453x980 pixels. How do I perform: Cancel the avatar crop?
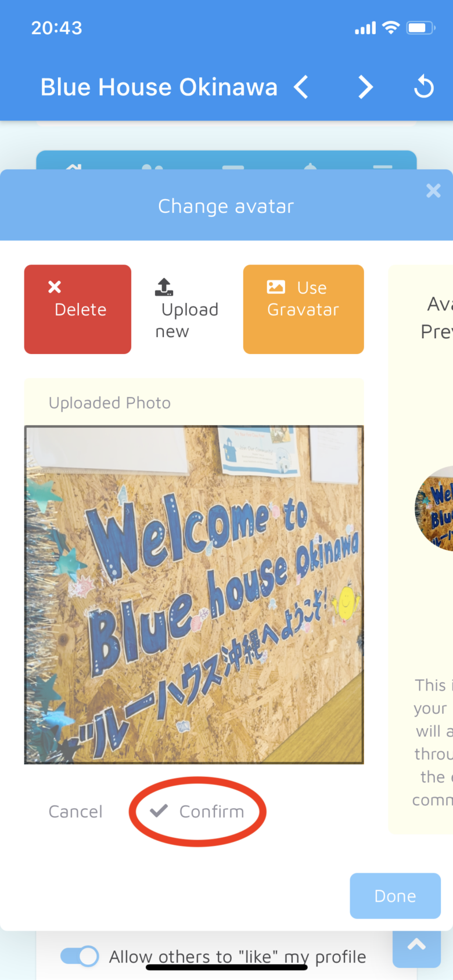click(x=75, y=811)
